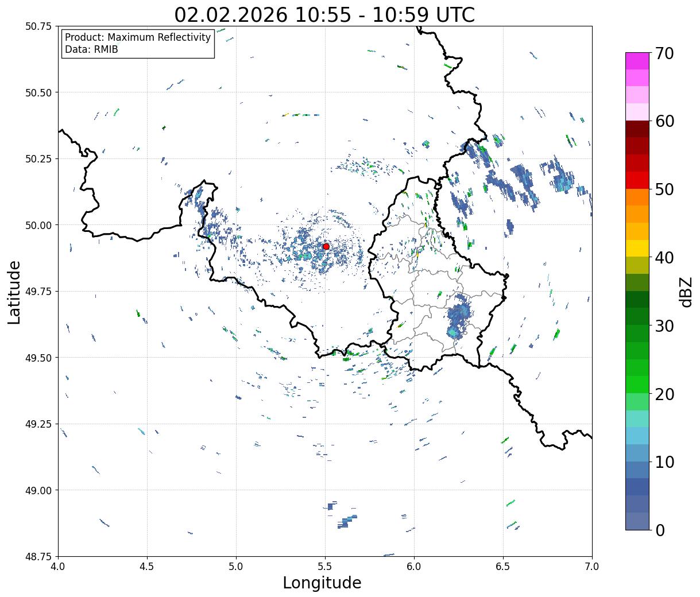
Task: Select the bright red swatch above 50 dBZ
Action: coord(637,180)
